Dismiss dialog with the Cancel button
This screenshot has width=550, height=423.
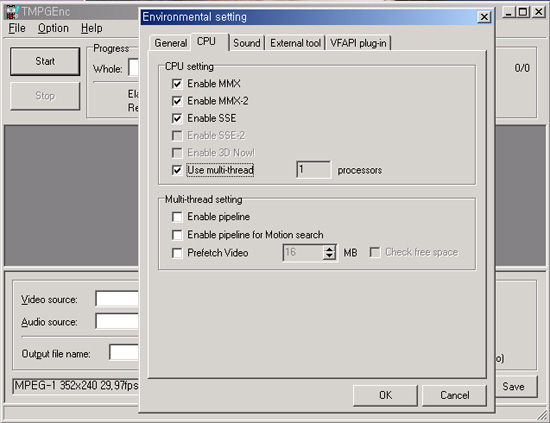[455, 395]
